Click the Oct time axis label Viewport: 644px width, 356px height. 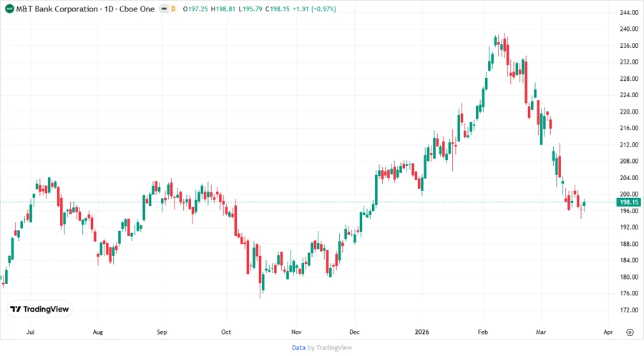click(226, 332)
